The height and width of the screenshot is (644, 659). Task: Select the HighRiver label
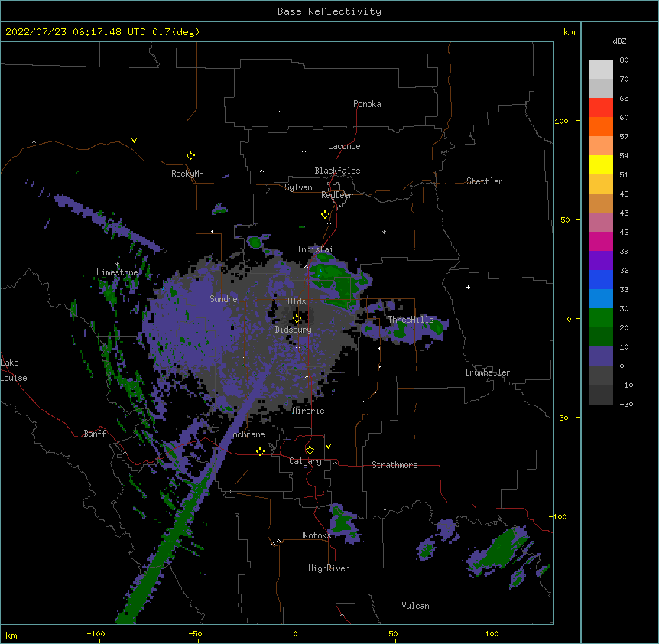[329, 568]
